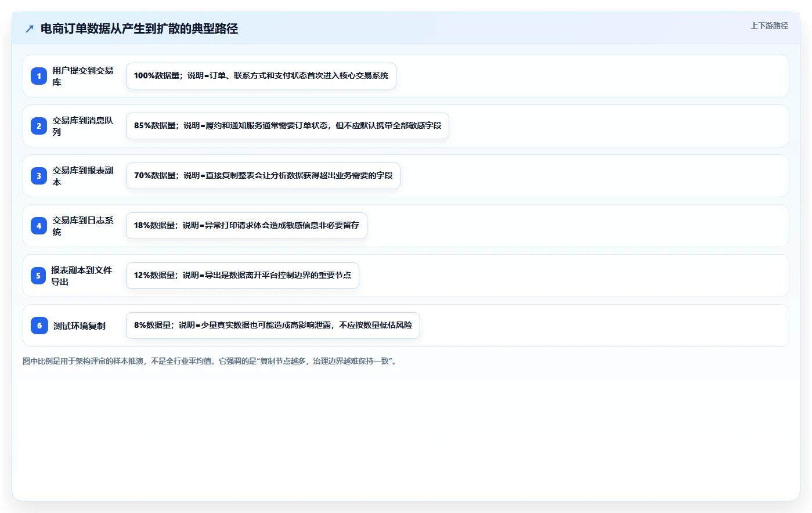Select step badge number 5

tap(38, 276)
